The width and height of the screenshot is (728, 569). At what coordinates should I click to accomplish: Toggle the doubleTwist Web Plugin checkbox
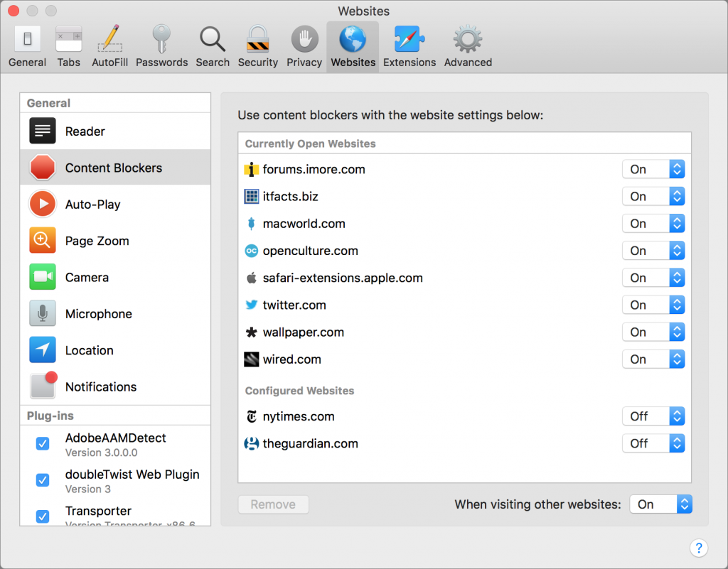point(43,480)
